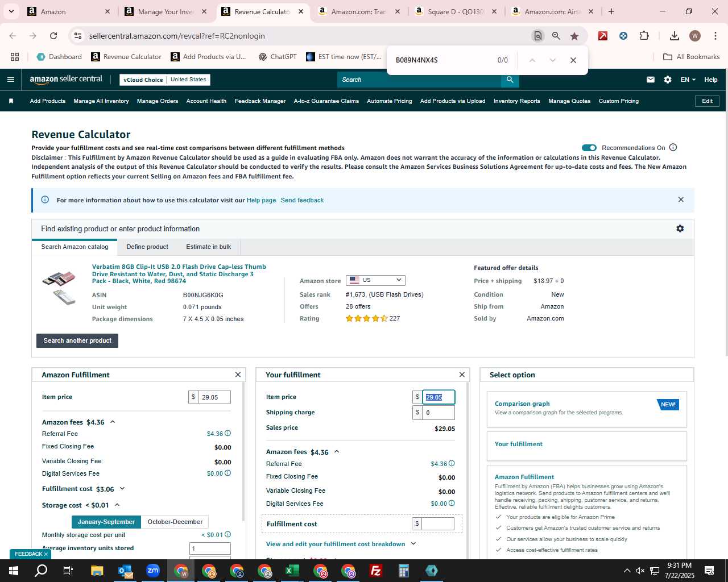Reload the page
This screenshot has width=728, height=582.
coord(53,36)
